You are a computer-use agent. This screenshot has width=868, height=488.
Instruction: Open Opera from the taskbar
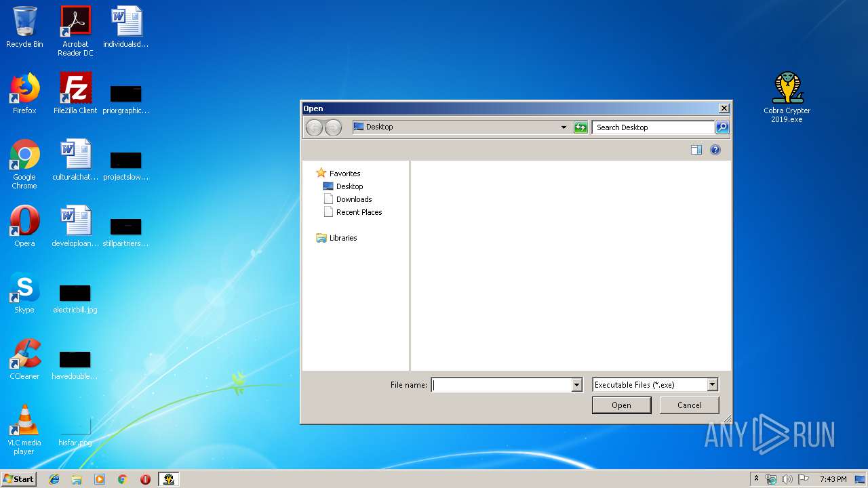[x=145, y=479]
